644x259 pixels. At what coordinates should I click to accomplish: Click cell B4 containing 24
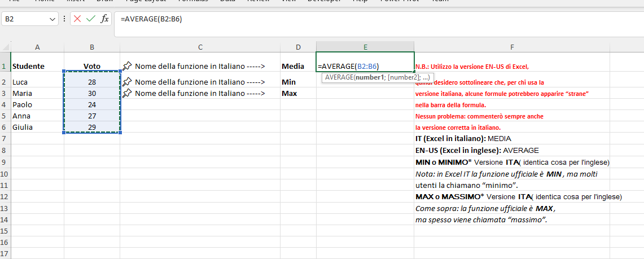(92, 104)
